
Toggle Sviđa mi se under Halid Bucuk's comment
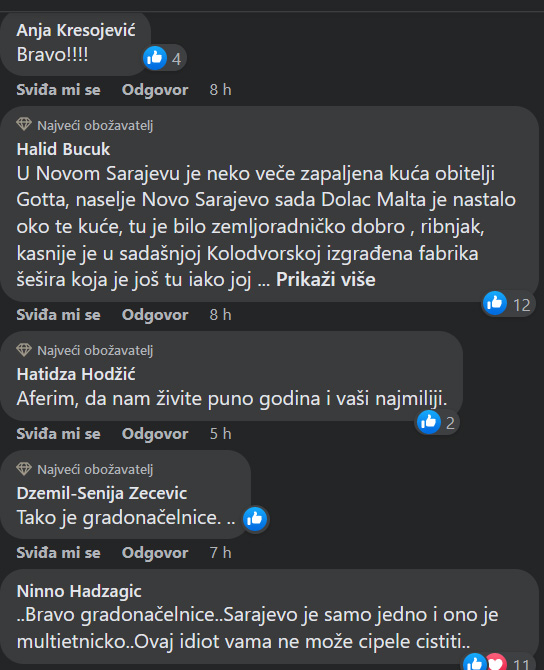click(x=59, y=315)
